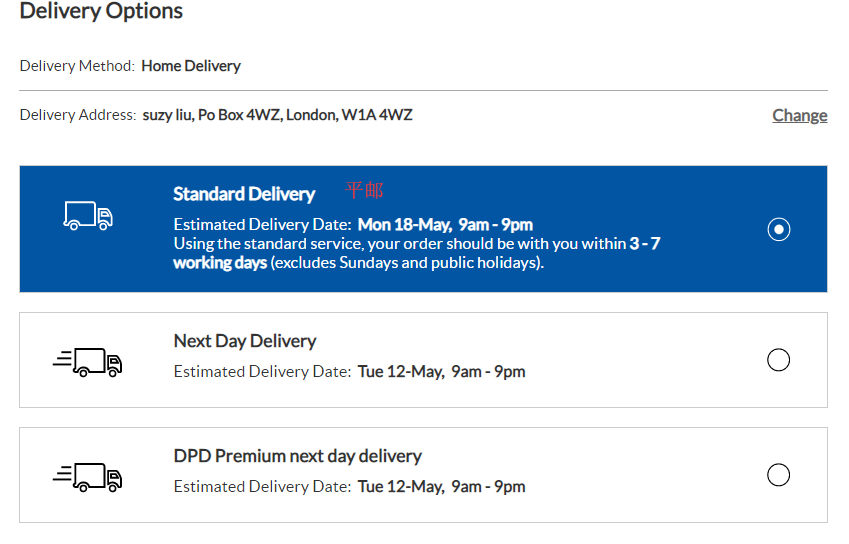
Task: Click the Delivery Options heading
Action: pos(101,12)
